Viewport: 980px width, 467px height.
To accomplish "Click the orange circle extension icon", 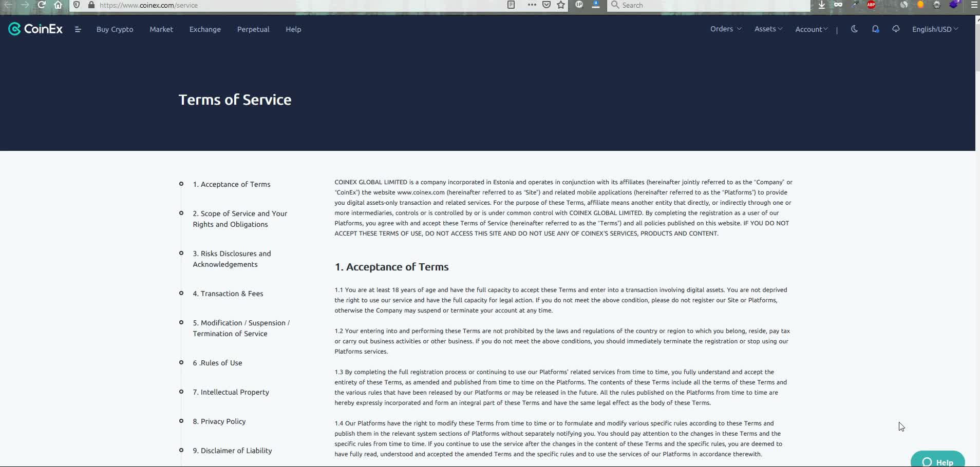I will point(920,5).
